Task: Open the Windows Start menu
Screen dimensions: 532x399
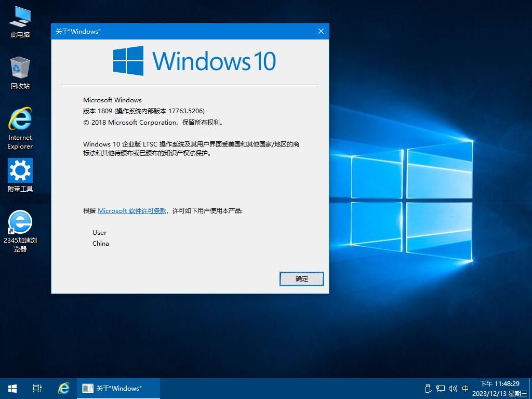Action: [x=12, y=389]
